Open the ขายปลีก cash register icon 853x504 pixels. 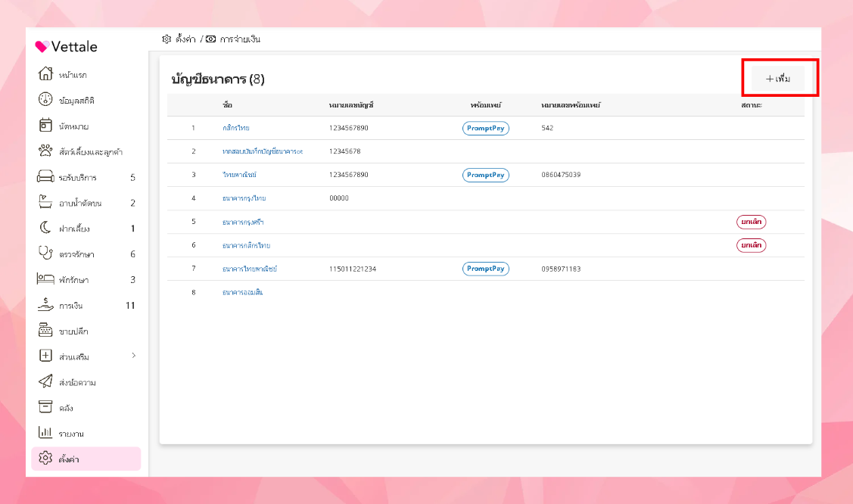coord(45,330)
